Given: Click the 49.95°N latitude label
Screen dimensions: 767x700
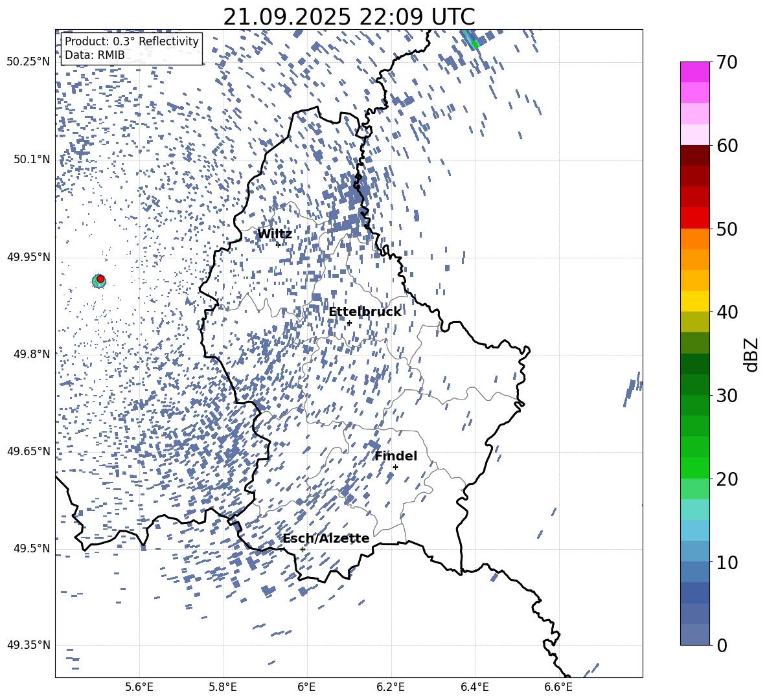Looking at the screenshot, I should (x=29, y=256).
